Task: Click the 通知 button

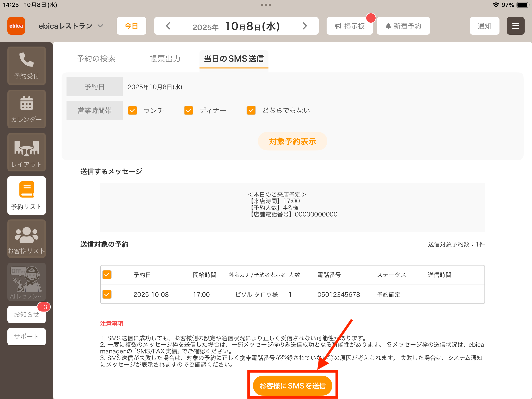Action: pyautogui.click(x=484, y=26)
